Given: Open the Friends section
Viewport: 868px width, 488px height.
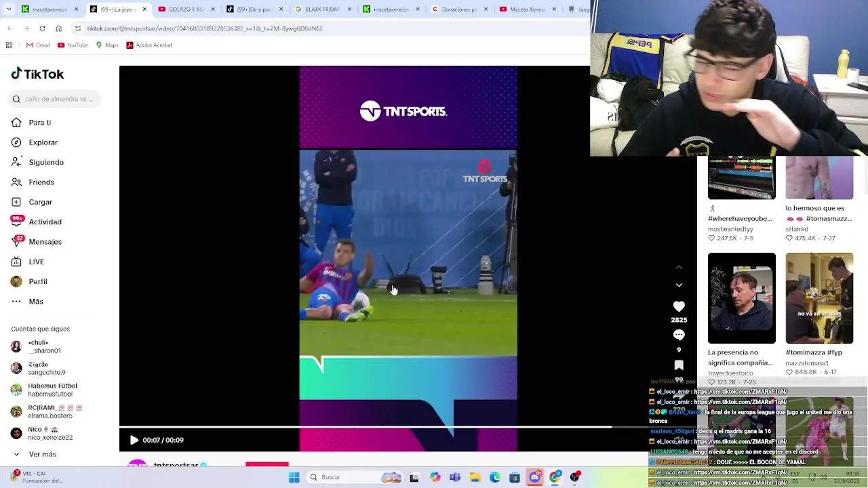Looking at the screenshot, I should point(33,182).
